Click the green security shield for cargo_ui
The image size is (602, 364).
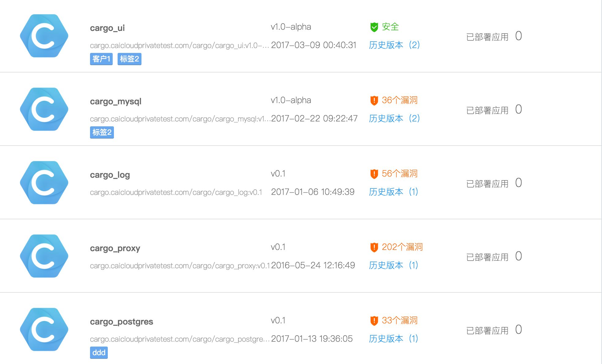pyautogui.click(x=374, y=27)
